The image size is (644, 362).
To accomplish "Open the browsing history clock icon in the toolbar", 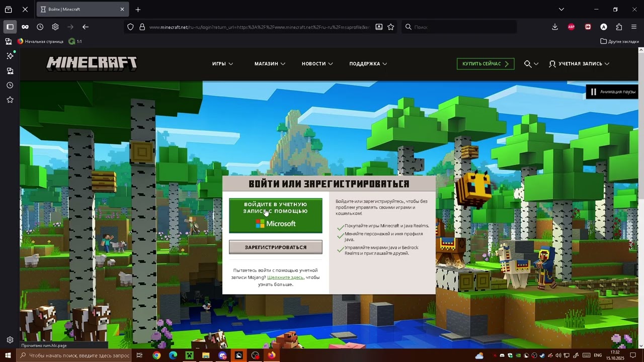I will (x=40, y=27).
